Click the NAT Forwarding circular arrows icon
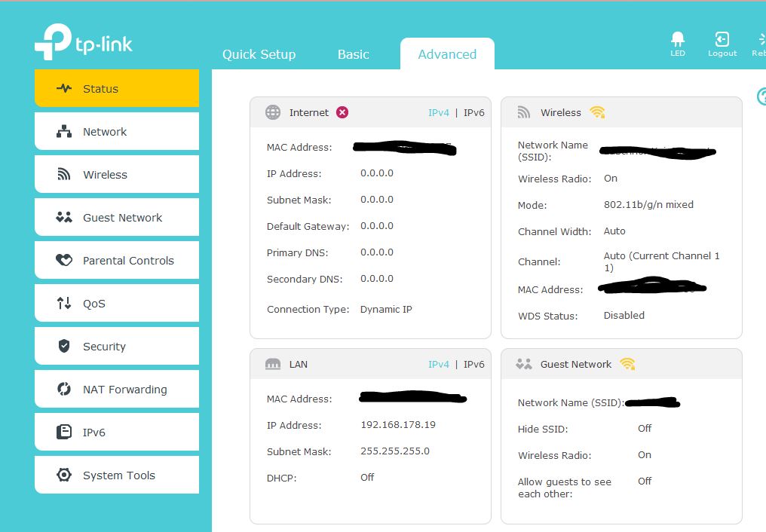 point(64,389)
